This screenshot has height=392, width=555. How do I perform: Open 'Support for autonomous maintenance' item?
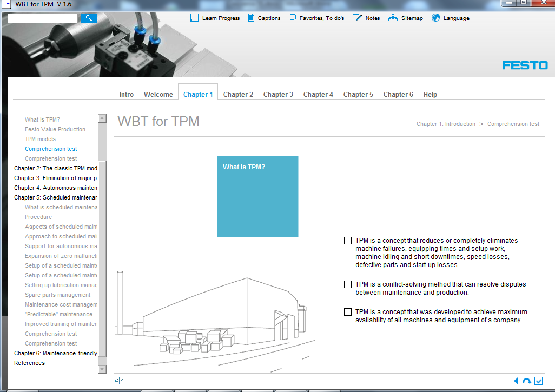(61, 246)
